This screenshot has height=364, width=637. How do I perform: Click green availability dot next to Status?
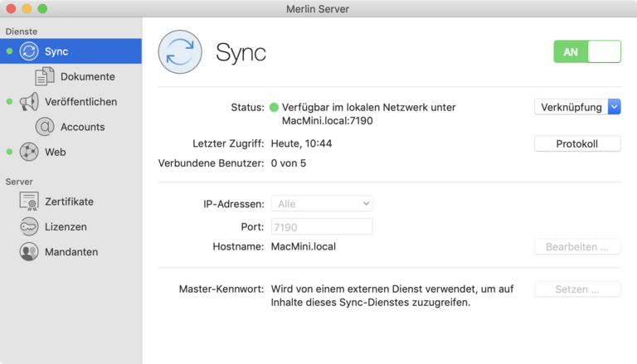(275, 107)
